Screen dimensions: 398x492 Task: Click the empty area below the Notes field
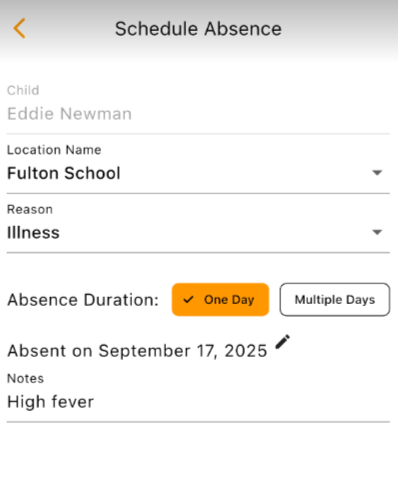tap(198, 457)
